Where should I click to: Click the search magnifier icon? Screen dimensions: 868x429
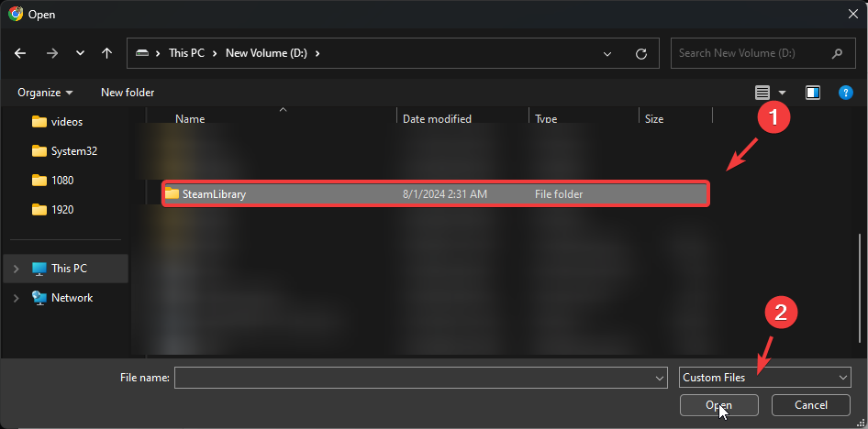click(x=837, y=53)
